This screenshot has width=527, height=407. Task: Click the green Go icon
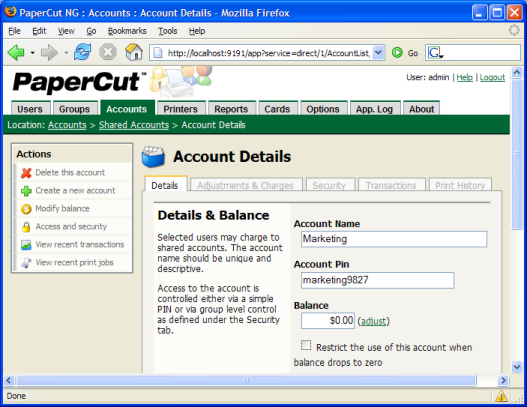397,53
